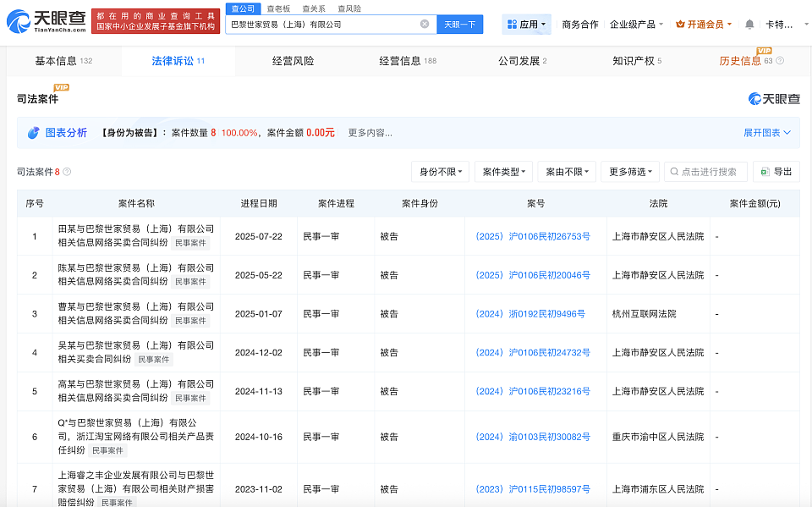The height and width of the screenshot is (507, 812).
Task: Open case number (2024)渝0103民初30082号
Action: coord(533,437)
